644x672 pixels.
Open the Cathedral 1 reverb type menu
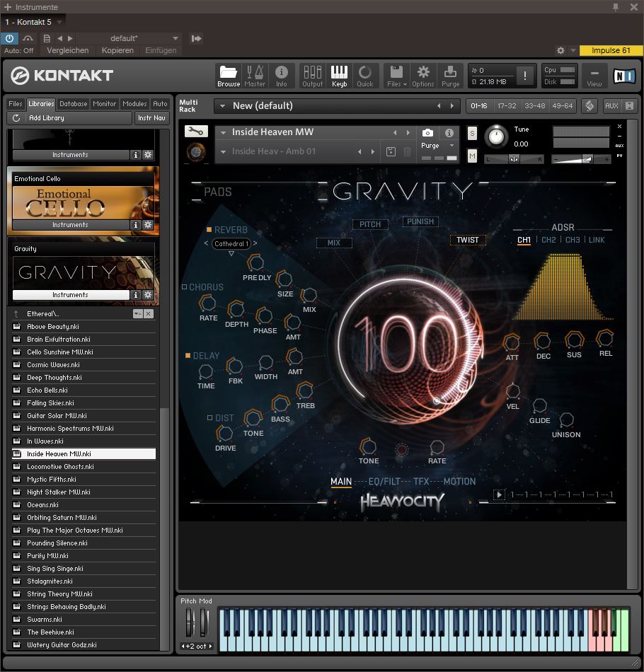(x=231, y=244)
